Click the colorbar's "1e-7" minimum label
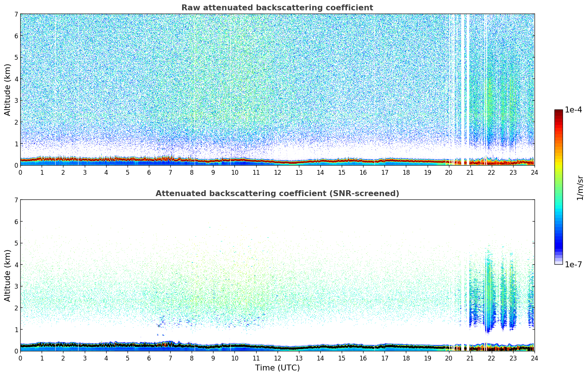 [x=574, y=265]
